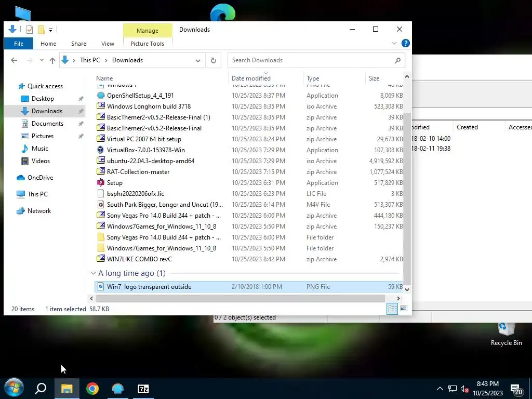Select Quick access in navigation pane
Image resolution: width=532 pixels, height=399 pixels.
pos(45,86)
